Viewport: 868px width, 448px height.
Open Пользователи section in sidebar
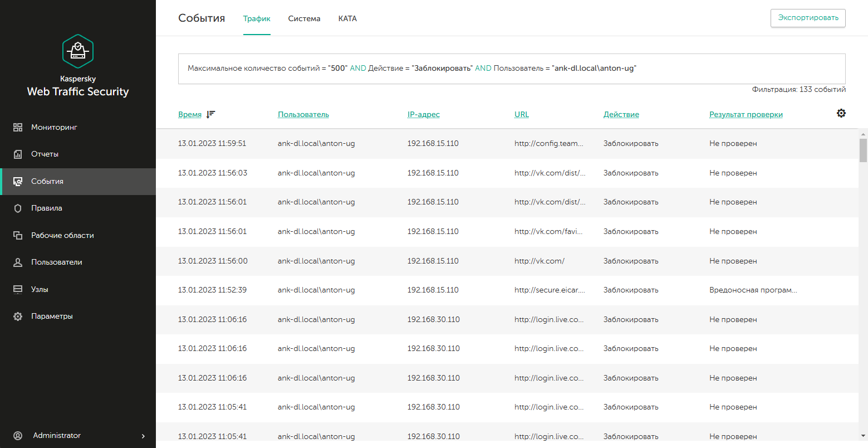78,262
